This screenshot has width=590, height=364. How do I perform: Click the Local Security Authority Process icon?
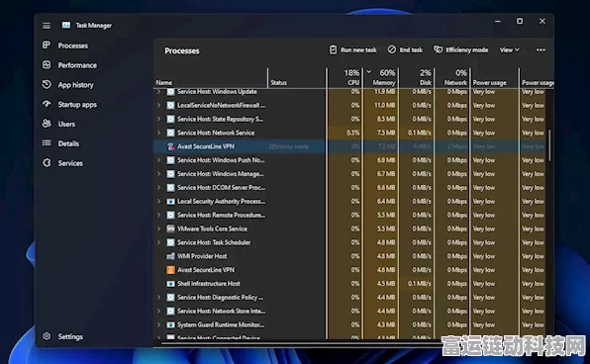click(170, 201)
